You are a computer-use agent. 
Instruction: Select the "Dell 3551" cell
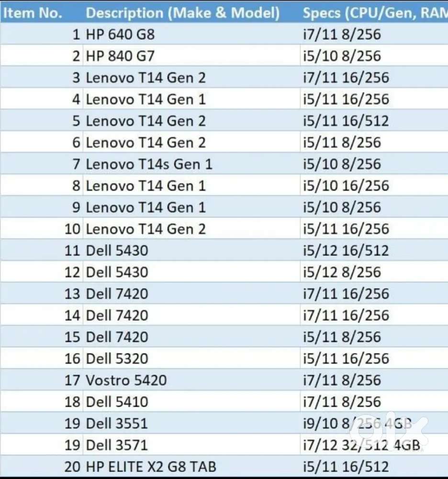pos(117,423)
